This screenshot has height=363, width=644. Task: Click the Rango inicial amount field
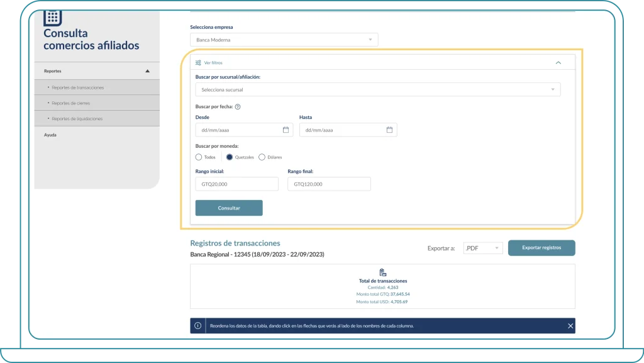236,184
